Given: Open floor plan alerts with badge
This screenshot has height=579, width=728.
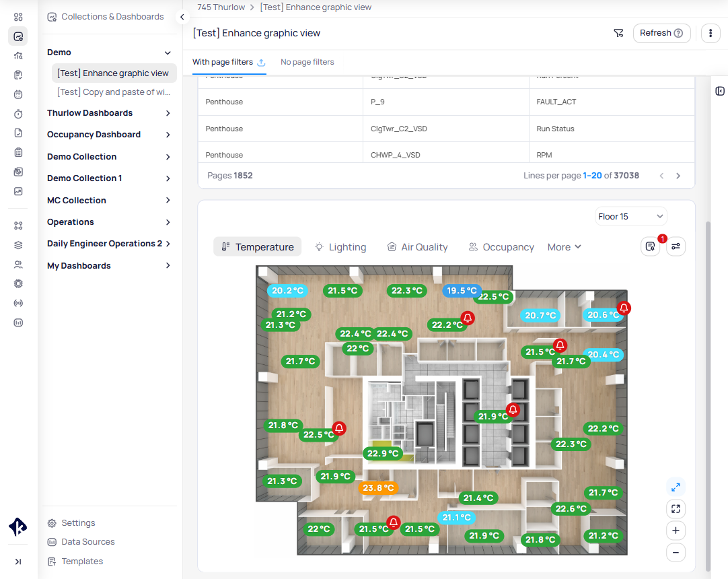Looking at the screenshot, I should [650, 246].
